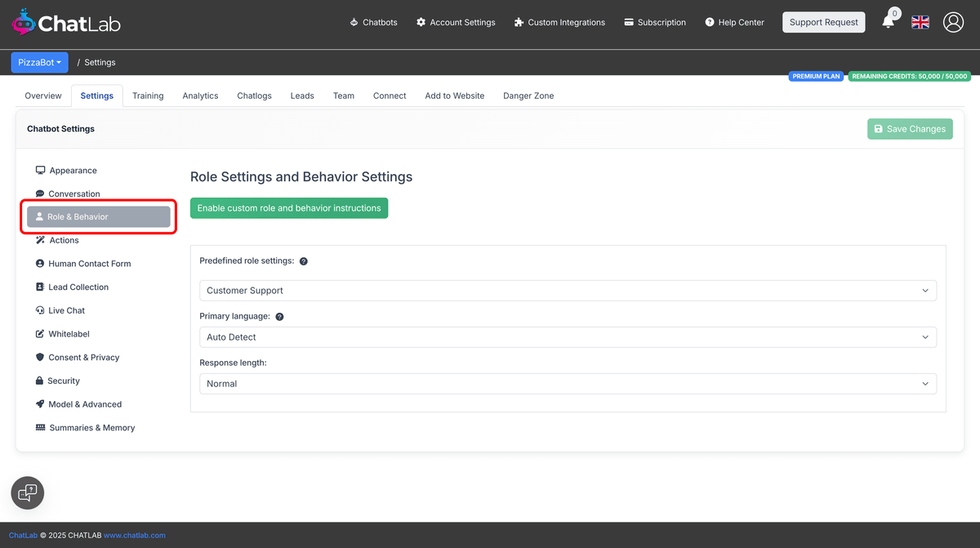The image size is (980, 548).
Task: Open the Actions section in sidebar
Action: (63, 240)
